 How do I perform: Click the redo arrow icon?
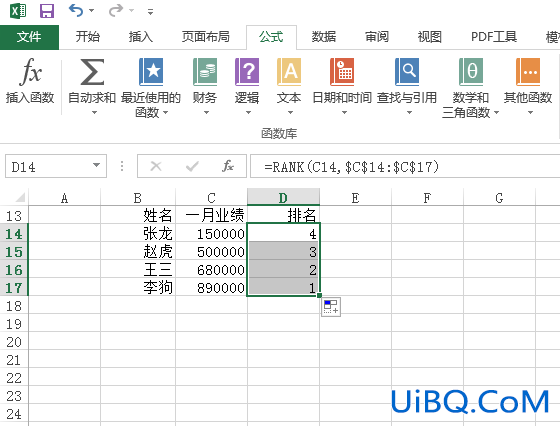[116, 11]
